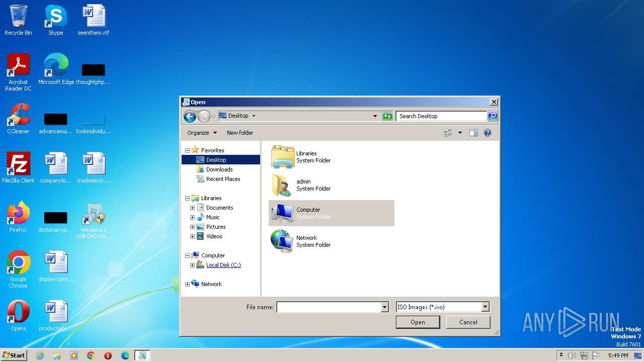The height and width of the screenshot is (362, 644).
Task: Go back using the blue Back arrow
Action: pyautogui.click(x=190, y=117)
